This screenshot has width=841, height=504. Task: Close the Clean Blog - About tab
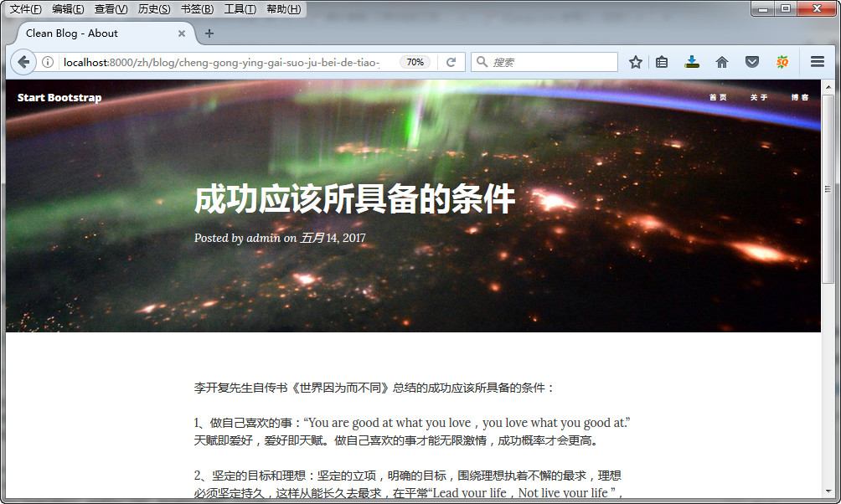click(x=182, y=33)
